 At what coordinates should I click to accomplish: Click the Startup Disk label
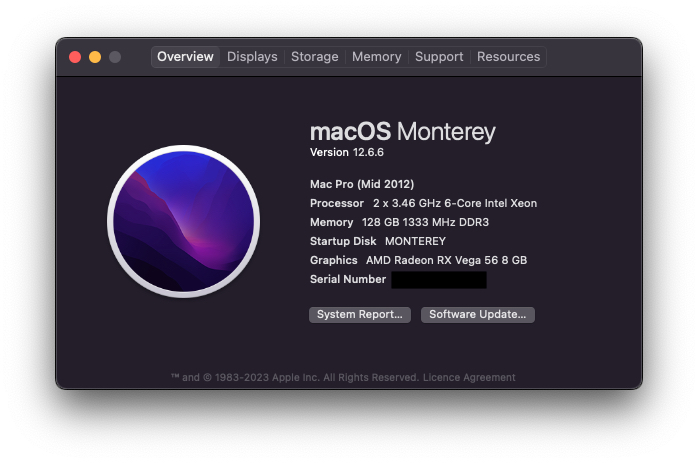pos(343,241)
